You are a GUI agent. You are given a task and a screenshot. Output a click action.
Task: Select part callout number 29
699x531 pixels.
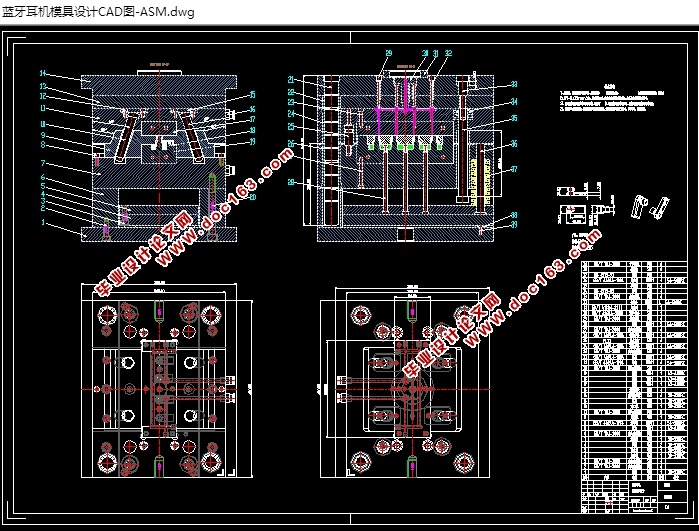pyautogui.click(x=389, y=53)
